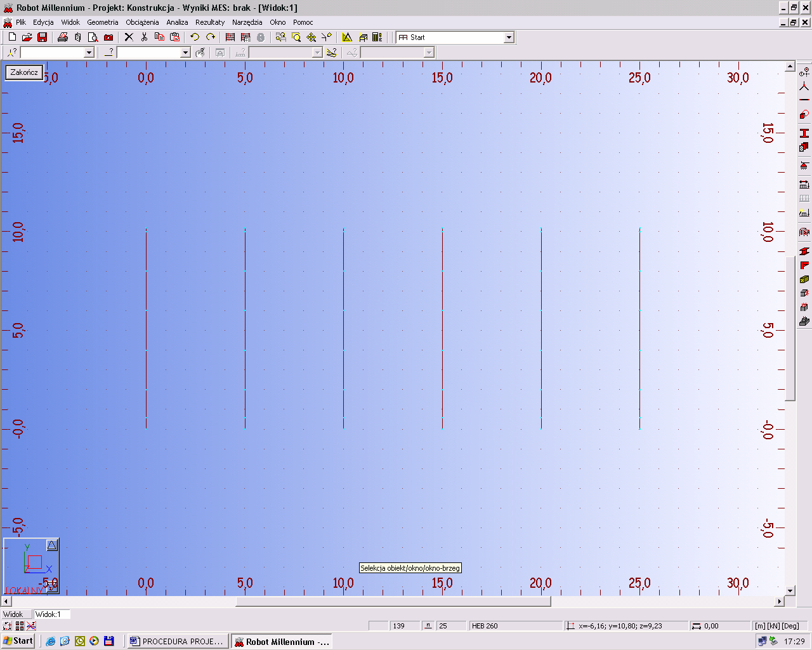Screen dimensions: 812x650
Task: Open the Windows Start menu
Action: point(18,641)
